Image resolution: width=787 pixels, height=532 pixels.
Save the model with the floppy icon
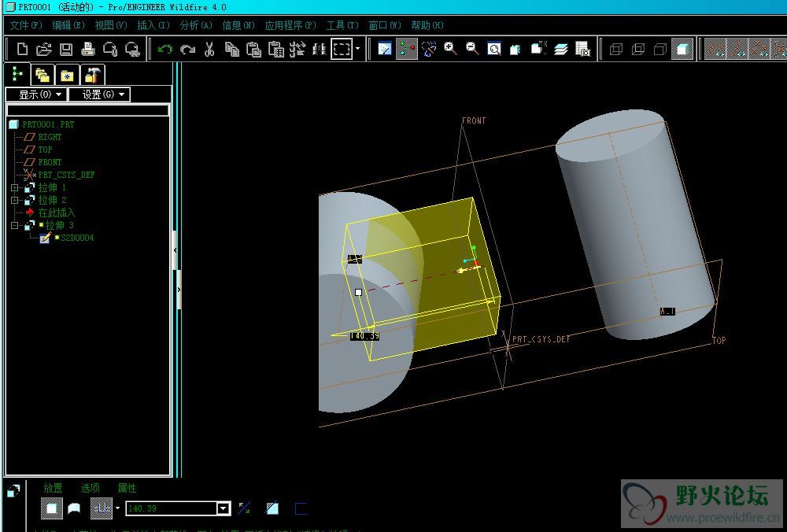pyautogui.click(x=66, y=49)
